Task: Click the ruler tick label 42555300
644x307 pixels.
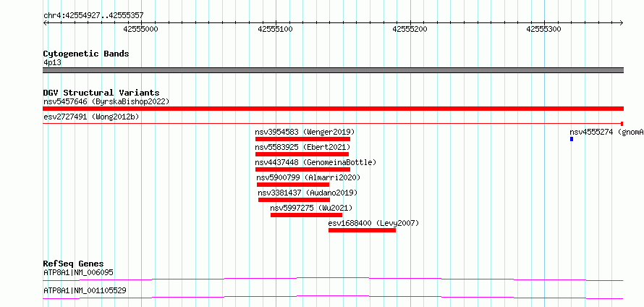Action: pos(544,29)
